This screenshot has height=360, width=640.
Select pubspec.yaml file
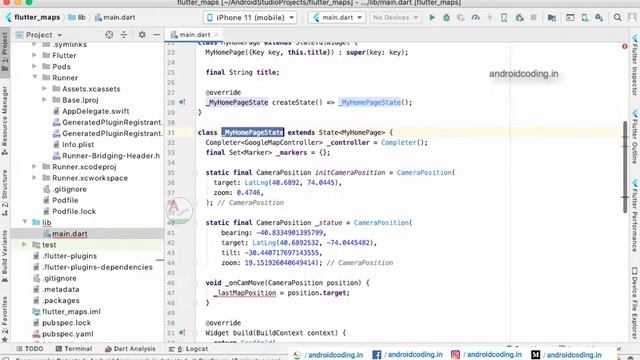(x=68, y=333)
